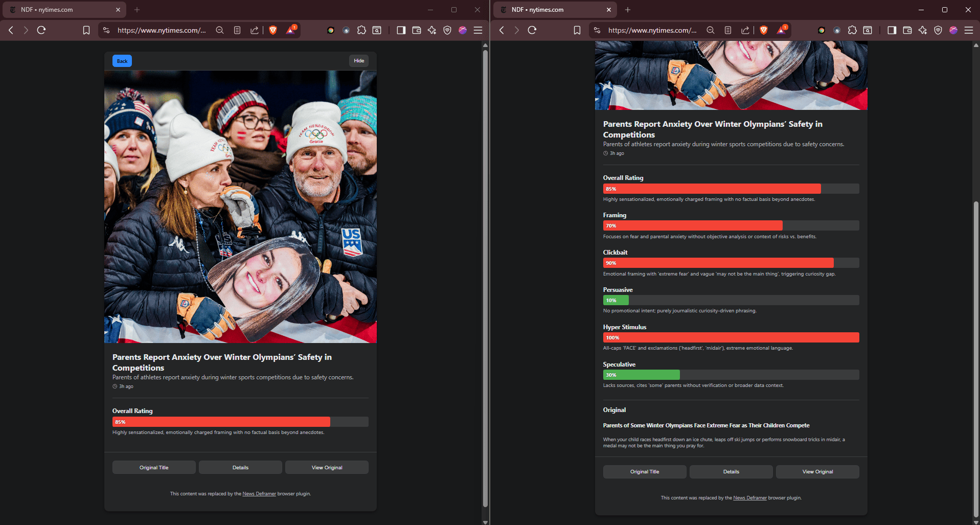
Task: Click View Original in the right article card
Action: [x=817, y=472]
